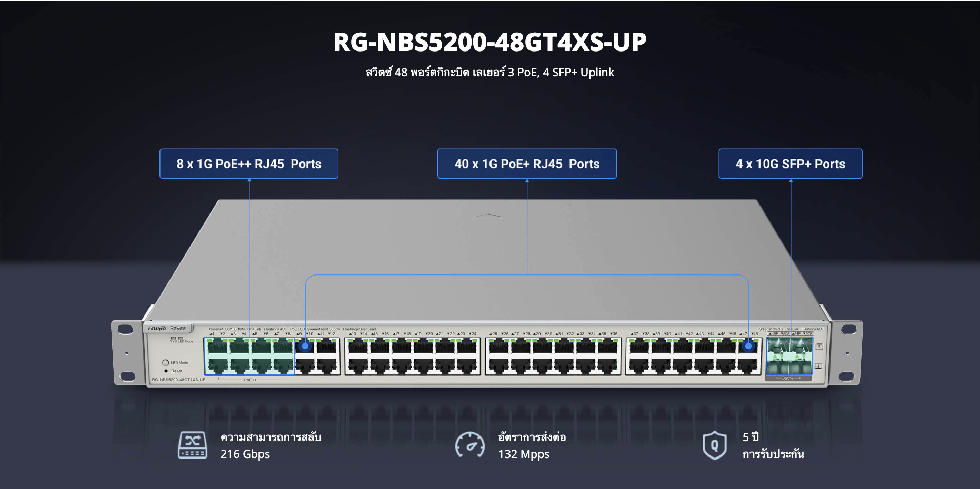Select the '8 x 1G PoE++ RJ45 Ports' label
Screen dimensions: 980x489
(249, 164)
